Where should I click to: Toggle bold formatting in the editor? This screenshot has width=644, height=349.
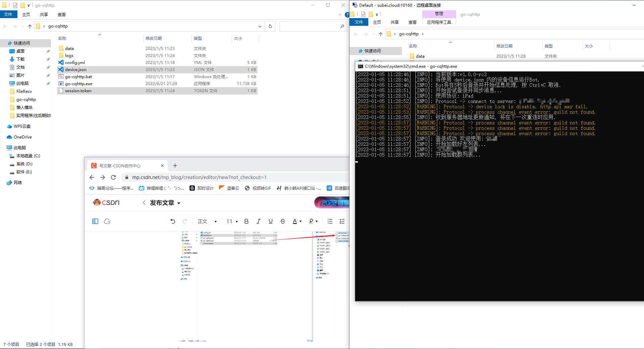click(247, 221)
